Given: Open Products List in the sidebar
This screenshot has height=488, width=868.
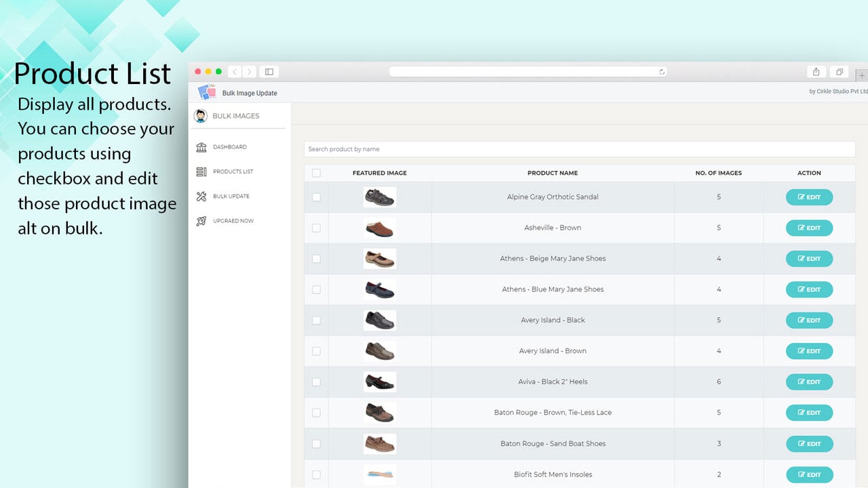Looking at the screenshot, I should click(x=233, y=171).
